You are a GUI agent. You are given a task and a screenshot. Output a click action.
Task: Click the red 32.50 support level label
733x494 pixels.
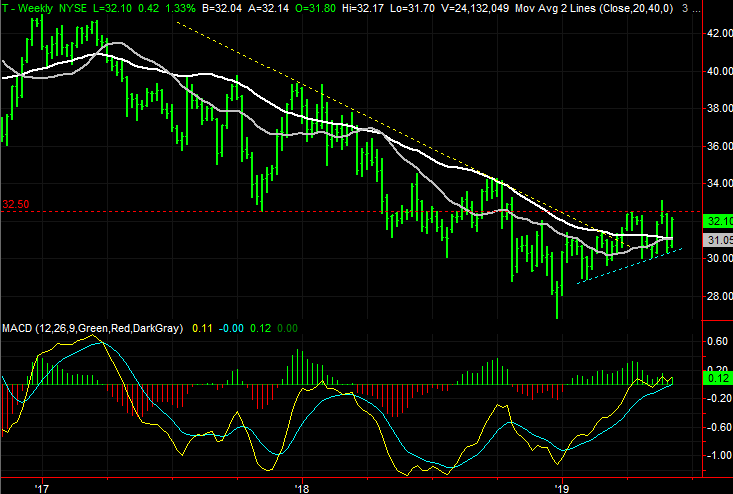click(15, 204)
